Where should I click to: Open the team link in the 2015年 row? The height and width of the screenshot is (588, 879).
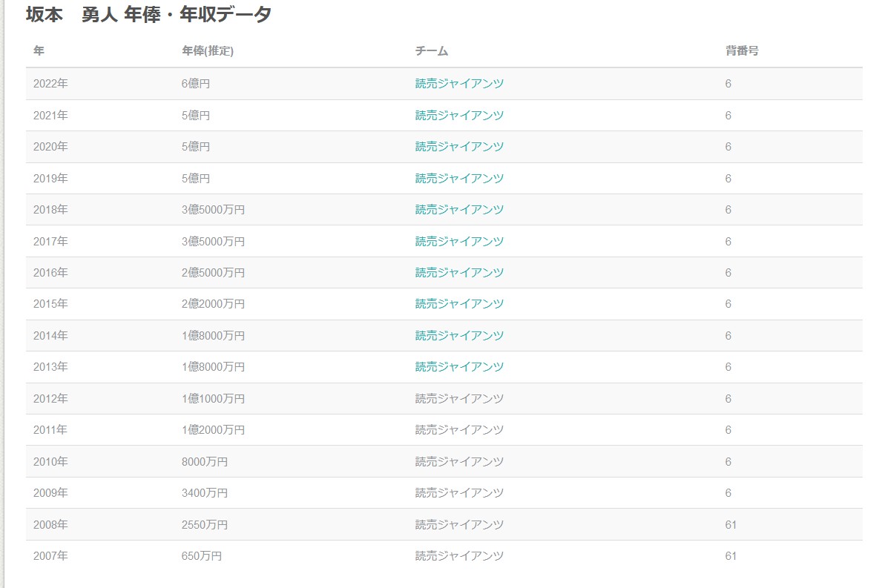point(459,304)
